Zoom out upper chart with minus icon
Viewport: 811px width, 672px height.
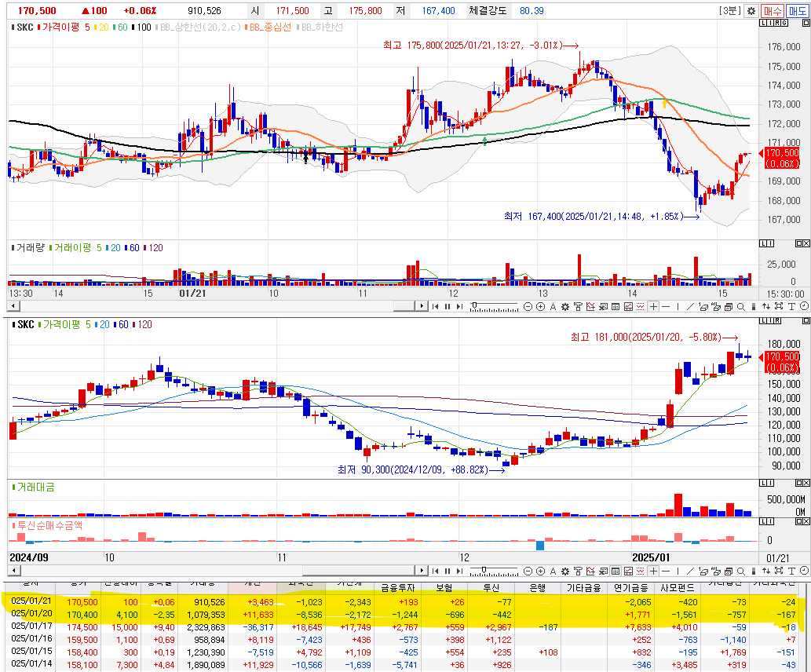click(528, 307)
